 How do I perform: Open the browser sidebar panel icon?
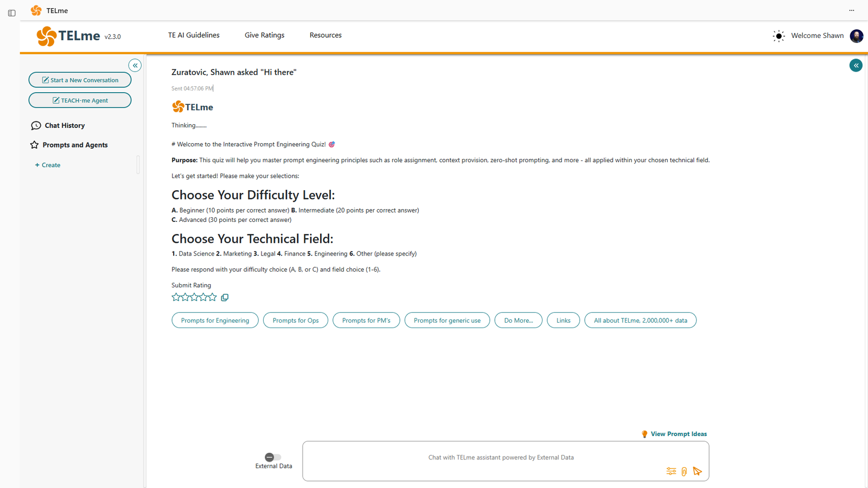click(12, 13)
